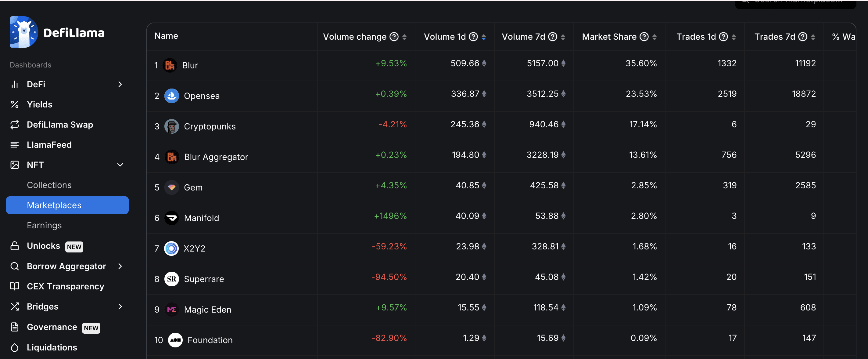Click the Foundation logo
Screen dimensions: 868x359
175,340
